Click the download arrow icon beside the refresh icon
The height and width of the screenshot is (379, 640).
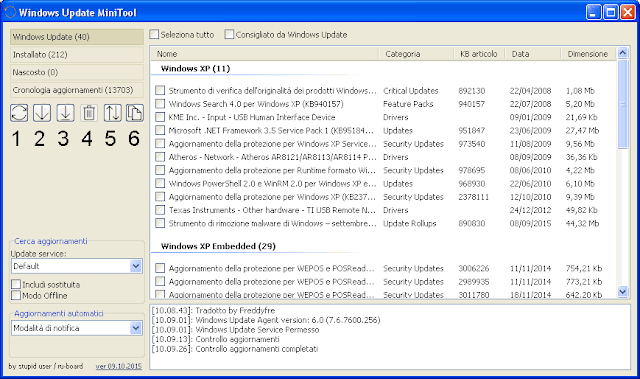(x=42, y=113)
